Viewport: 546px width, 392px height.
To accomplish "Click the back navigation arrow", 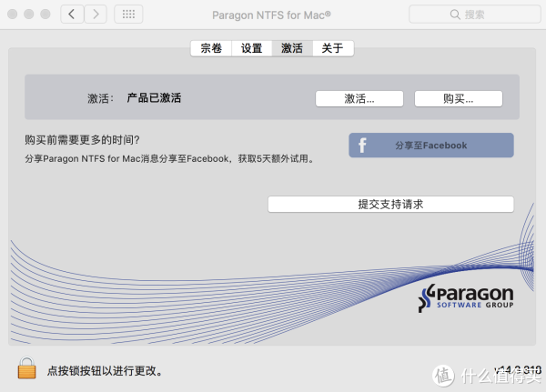I will pyautogui.click(x=72, y=15).
